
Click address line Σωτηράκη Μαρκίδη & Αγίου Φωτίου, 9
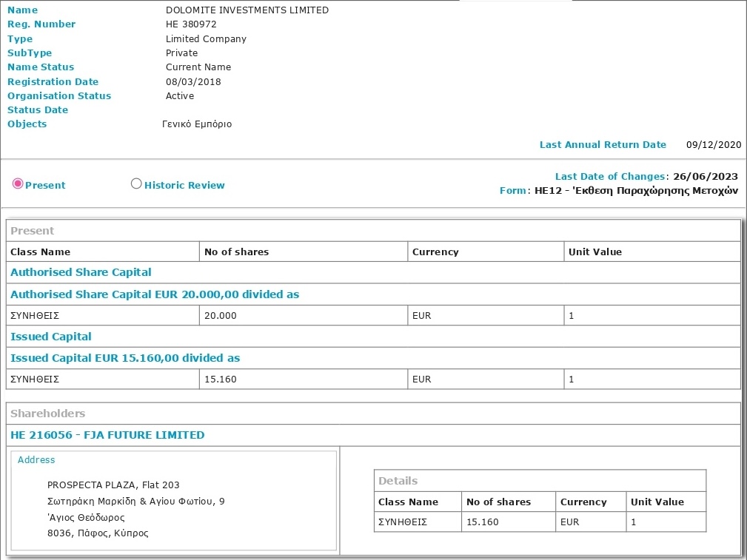pyautogui.click(x=136, y=502)
